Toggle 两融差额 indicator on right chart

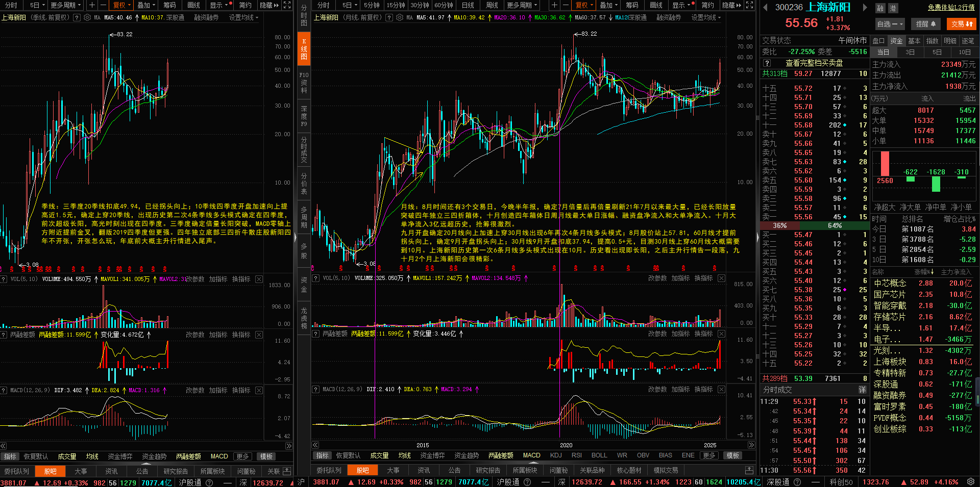click(501, 455)
